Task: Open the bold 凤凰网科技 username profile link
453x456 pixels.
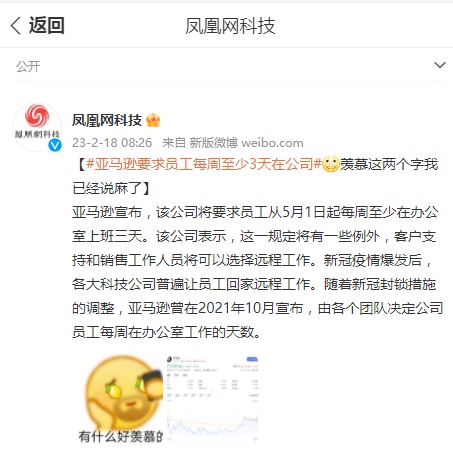Action: 107,120
